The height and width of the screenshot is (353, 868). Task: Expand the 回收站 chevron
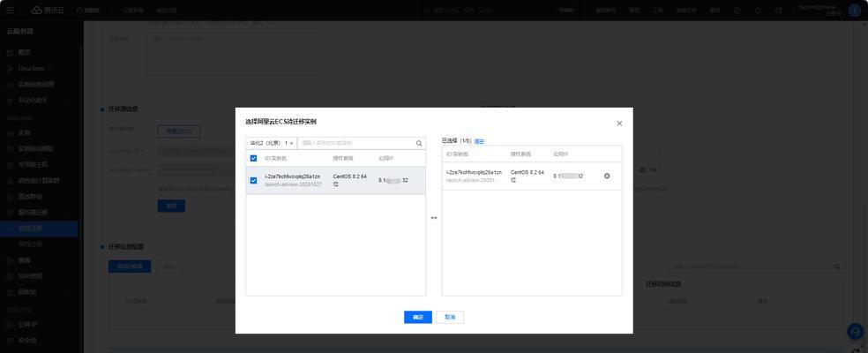click(x=67, y=292)
